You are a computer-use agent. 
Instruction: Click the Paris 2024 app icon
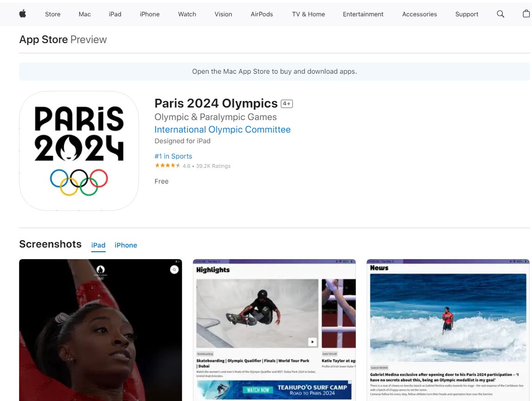click(79, 151)
